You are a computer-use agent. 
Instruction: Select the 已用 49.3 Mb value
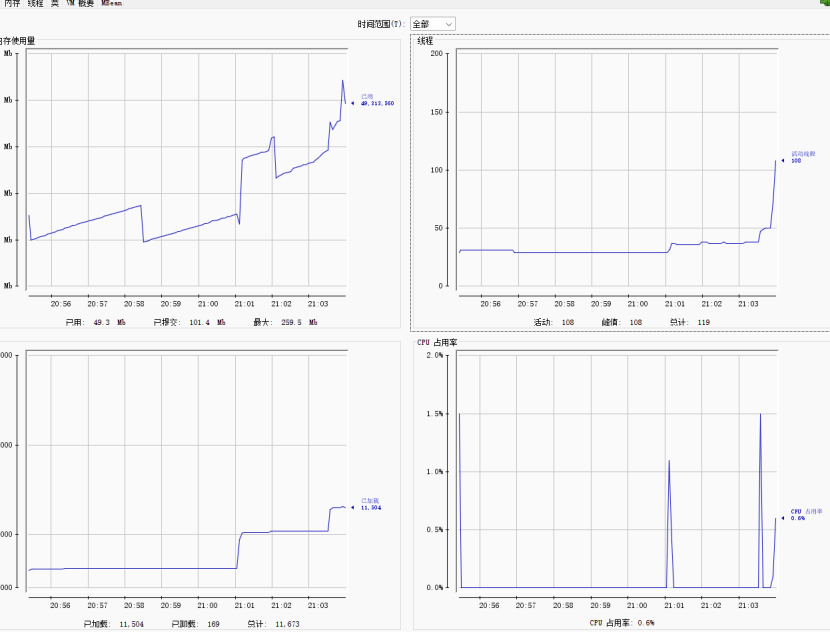96,322
